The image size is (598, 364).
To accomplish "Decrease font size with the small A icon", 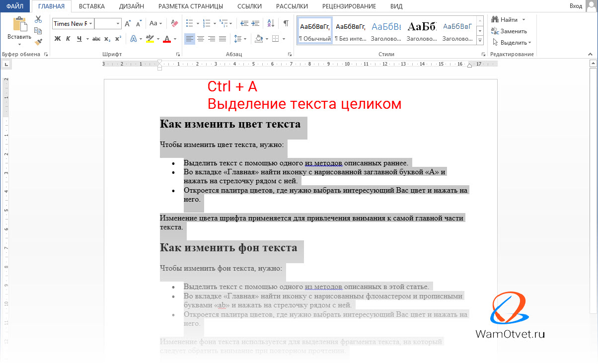I will pos(138,23).
